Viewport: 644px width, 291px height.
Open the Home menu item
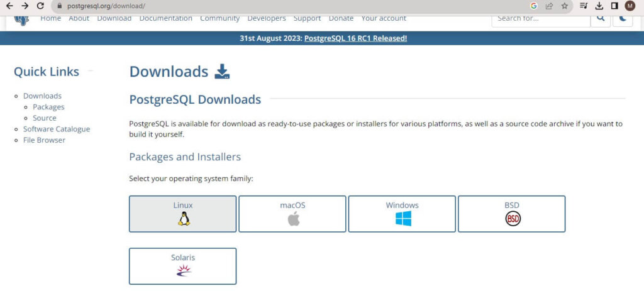(x=50, y=18)
